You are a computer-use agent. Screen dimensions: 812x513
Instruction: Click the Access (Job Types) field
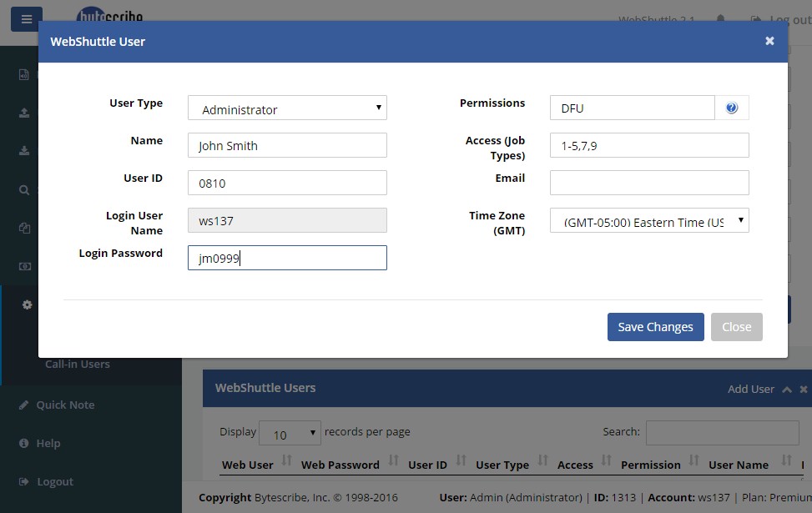point(649,145)
